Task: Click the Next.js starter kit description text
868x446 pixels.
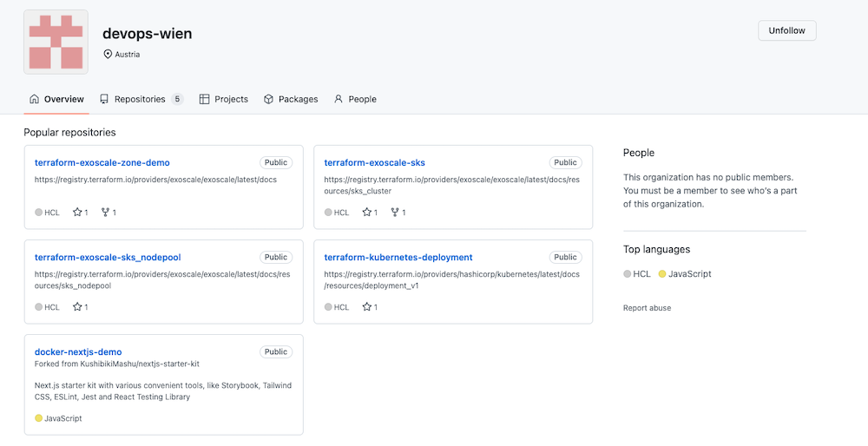Action: click(163, 391)
